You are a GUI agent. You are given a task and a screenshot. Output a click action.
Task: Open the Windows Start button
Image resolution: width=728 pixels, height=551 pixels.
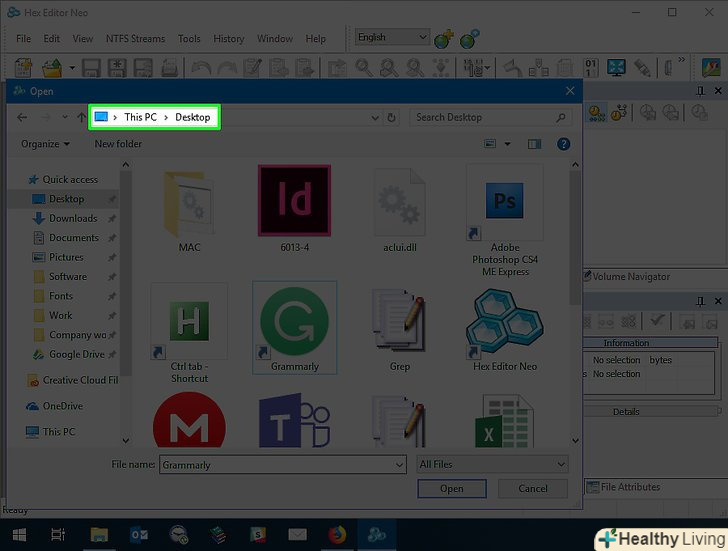[x=19, y=535]
